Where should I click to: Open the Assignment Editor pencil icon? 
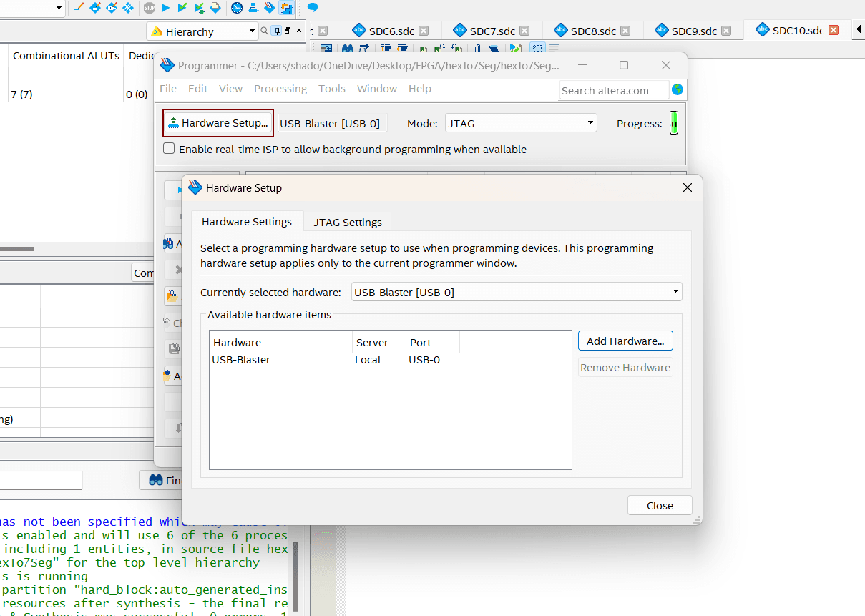[x=79, y=8]
